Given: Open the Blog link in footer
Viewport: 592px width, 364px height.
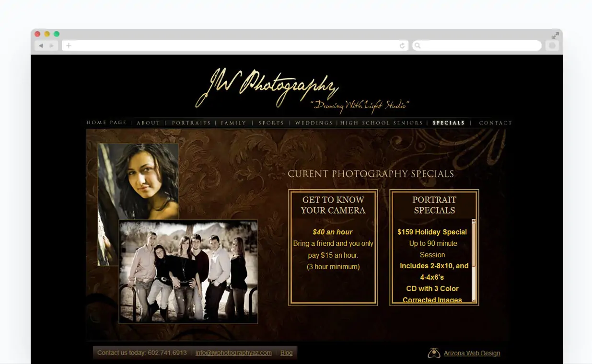Looking at the screenshot, I should tap(286, 353).
